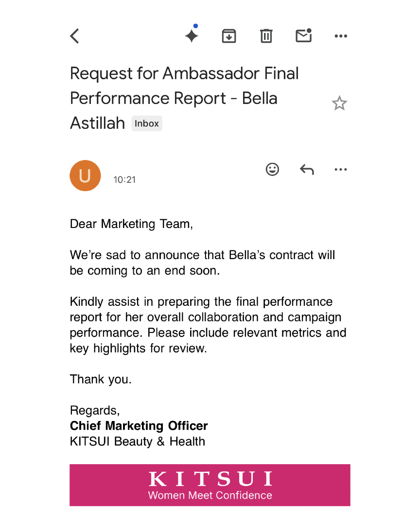
Task: Click the paragraph about final performance report
Action: coord(208,325)
